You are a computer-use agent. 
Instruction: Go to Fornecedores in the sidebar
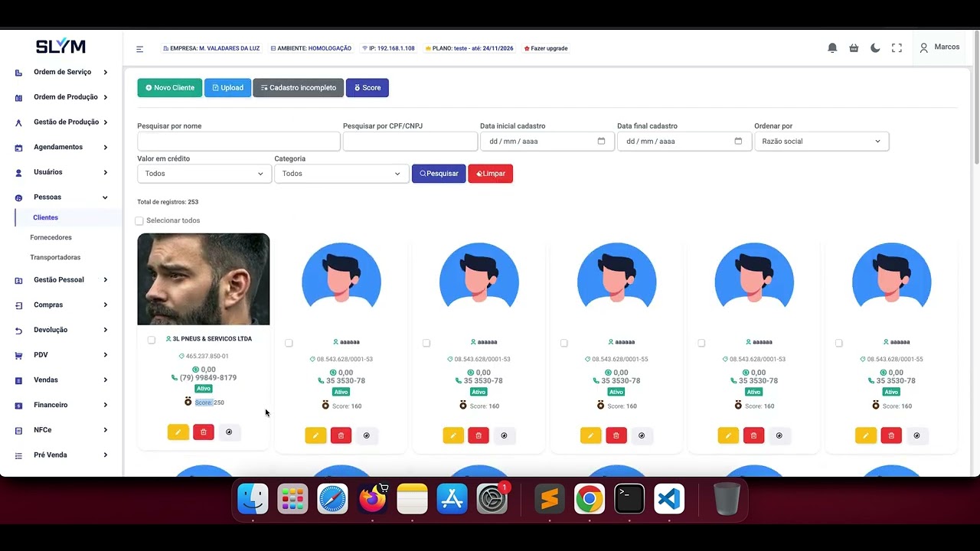(51, 237)
